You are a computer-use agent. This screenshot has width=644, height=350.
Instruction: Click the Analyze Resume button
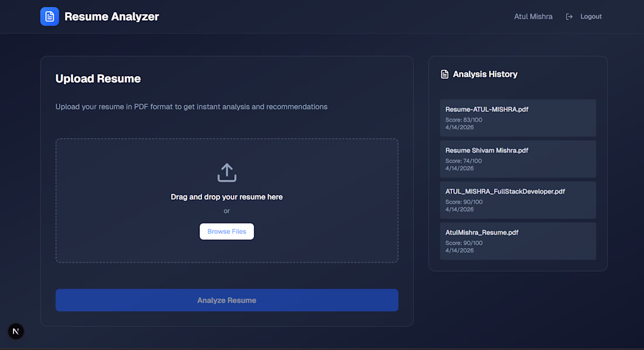tap(227, 300)
